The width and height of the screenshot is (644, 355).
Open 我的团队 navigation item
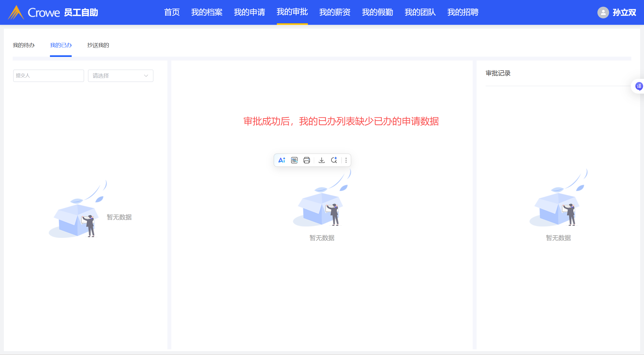pyautogui.click(x=420, y=12)
